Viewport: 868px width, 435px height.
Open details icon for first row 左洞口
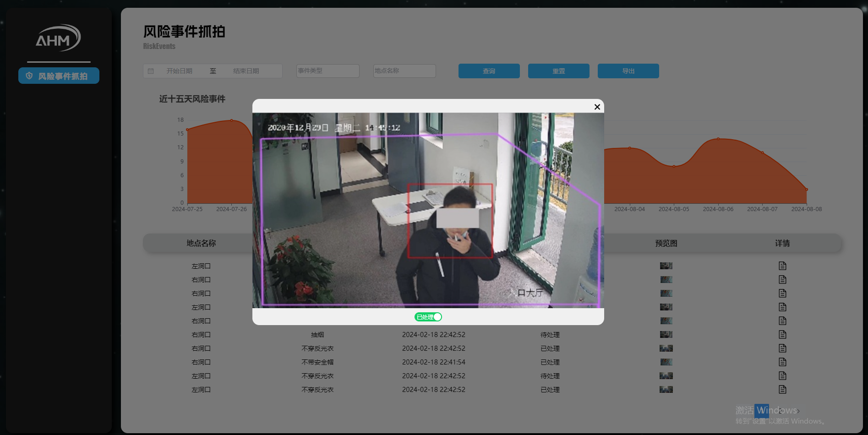[x=782, y=266]
